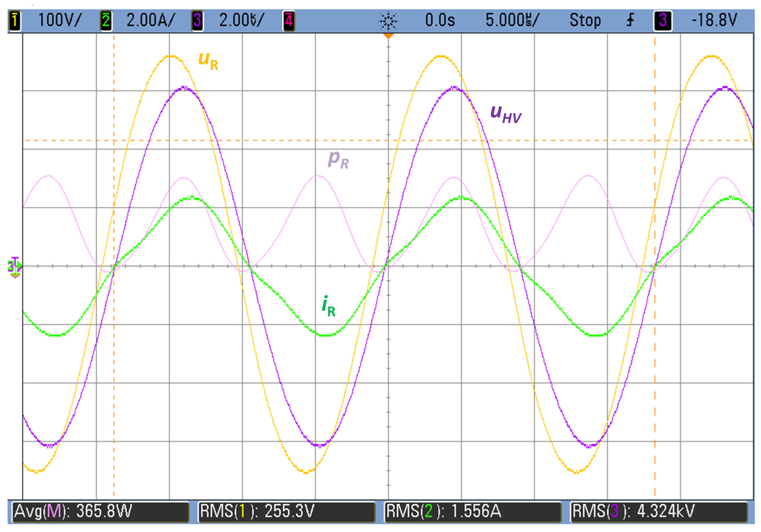Viewport: 761px width, 532px height.
Task: Click the trigger source 3 badge
Action: click(663, 21)
